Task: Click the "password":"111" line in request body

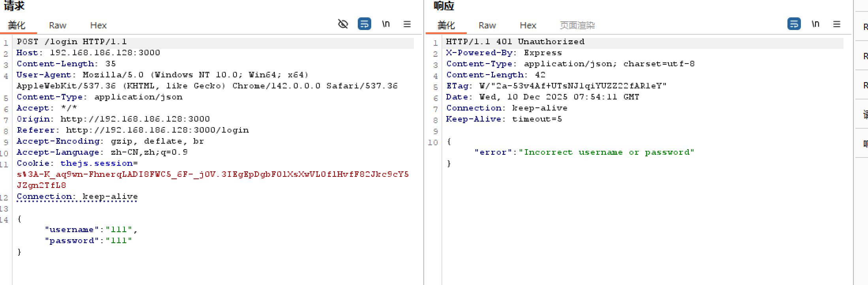Action: 88,241
